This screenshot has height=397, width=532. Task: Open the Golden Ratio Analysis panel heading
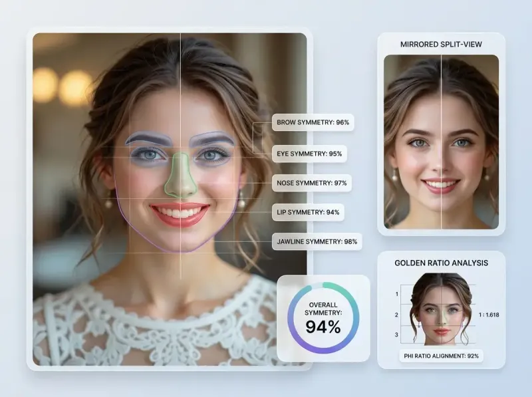(441, 263)
